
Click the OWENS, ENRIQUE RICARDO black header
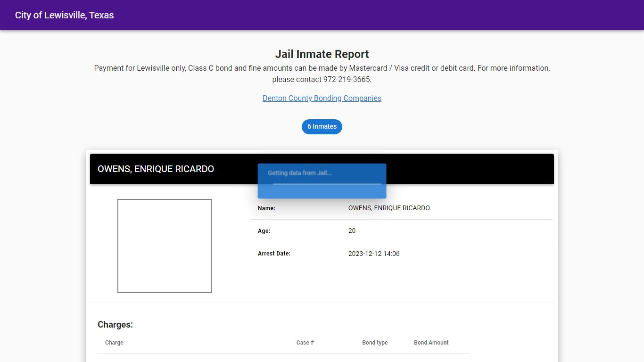pos(322,169)
